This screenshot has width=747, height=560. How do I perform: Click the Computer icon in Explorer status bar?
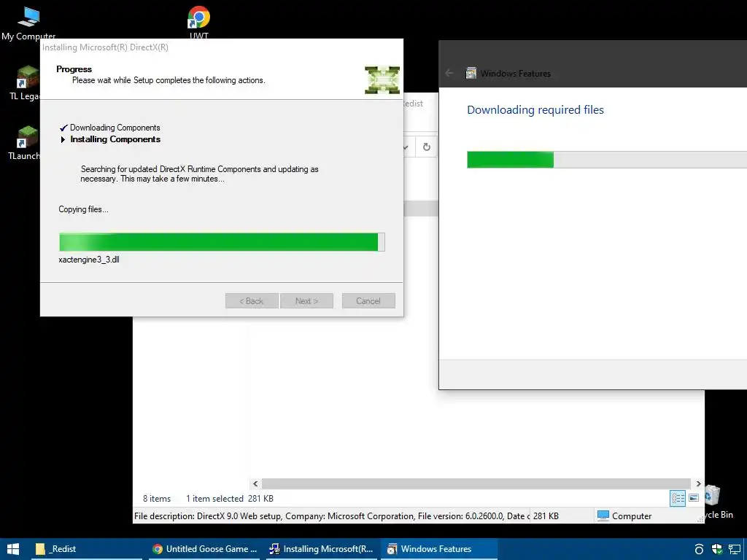[x=603, y=516]
